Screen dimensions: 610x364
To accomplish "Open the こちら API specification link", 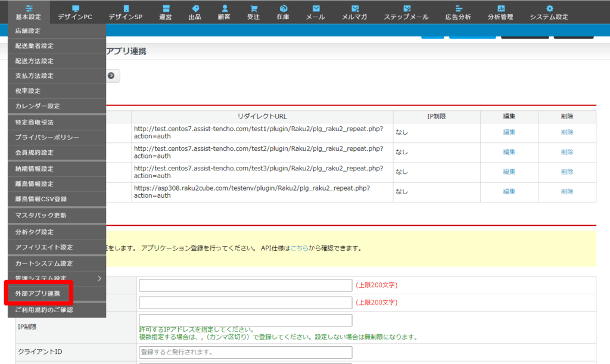I will 300,248.
